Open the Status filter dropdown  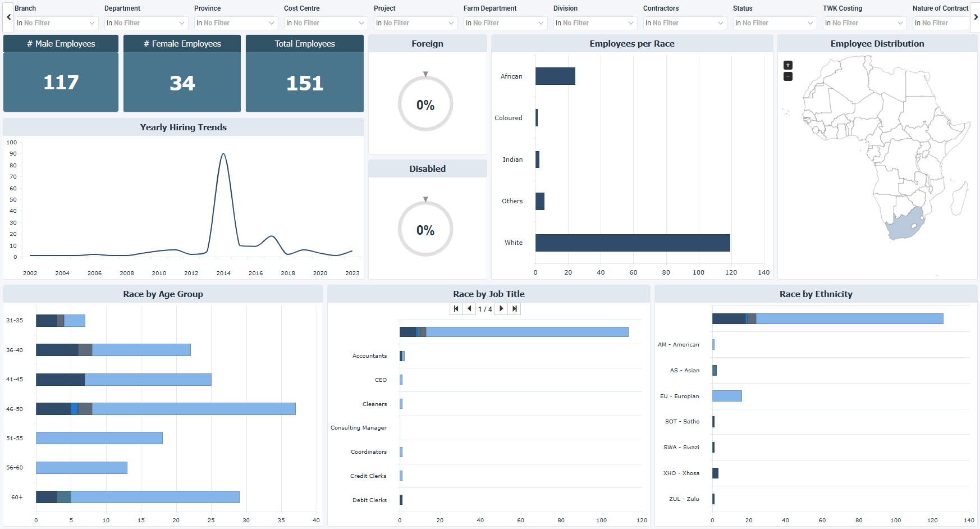[775, 23]
